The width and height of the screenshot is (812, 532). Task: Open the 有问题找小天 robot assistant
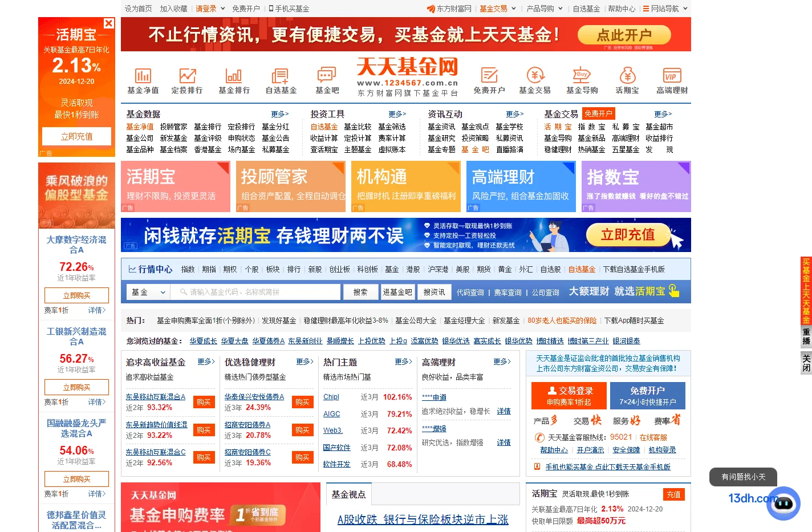[x=783, y=503]
